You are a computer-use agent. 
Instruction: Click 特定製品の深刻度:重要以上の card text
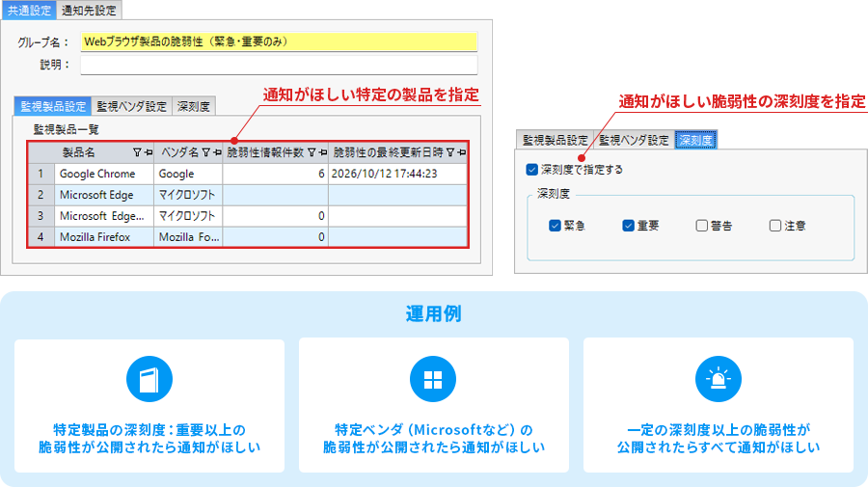[149, 430]
